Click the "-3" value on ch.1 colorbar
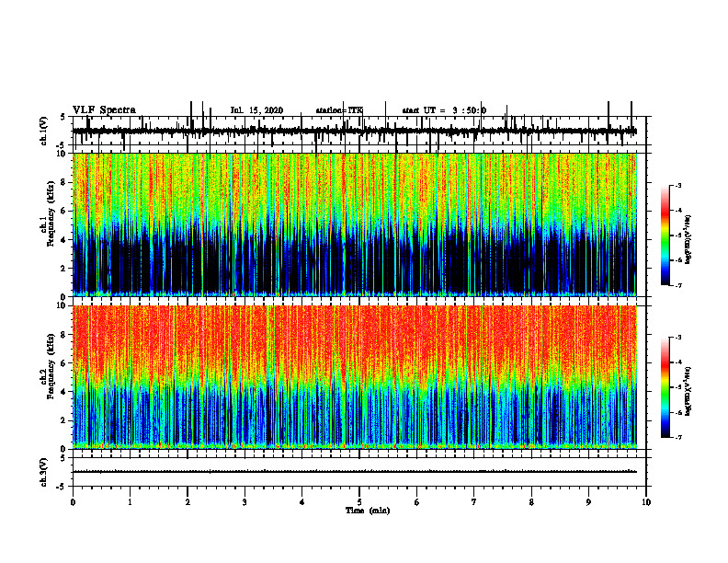 (677, 185)
